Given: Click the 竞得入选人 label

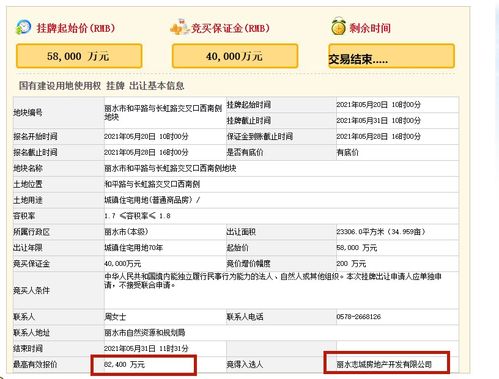Looking at the screenshot, I should point(245,364).
